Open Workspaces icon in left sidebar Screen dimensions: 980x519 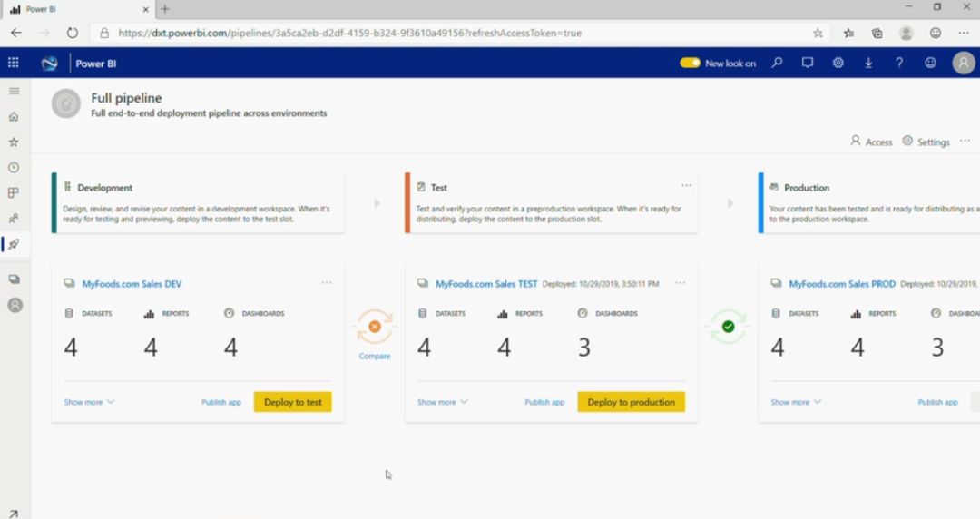tap(14, 279)
